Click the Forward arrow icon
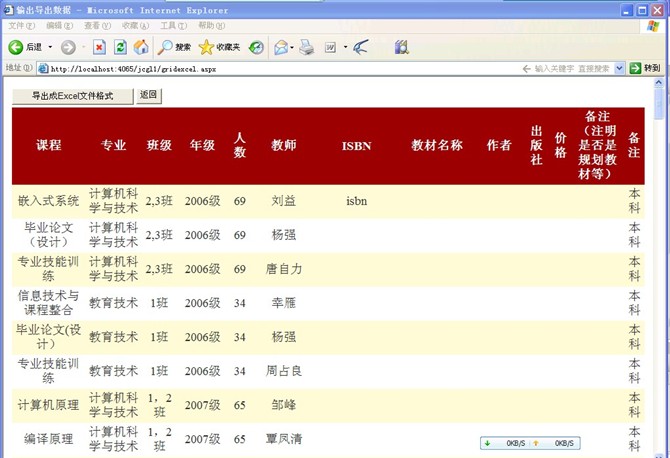 (68, 47)
